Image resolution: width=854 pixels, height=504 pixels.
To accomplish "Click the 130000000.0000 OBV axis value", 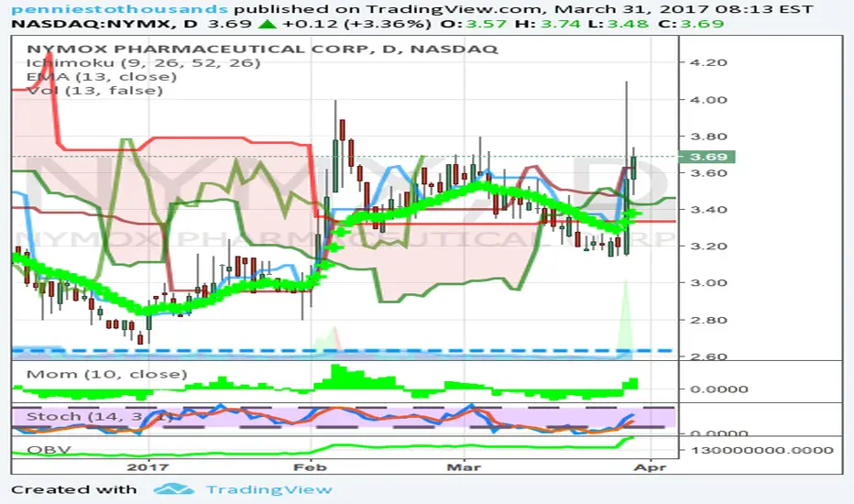I will 762,450.
